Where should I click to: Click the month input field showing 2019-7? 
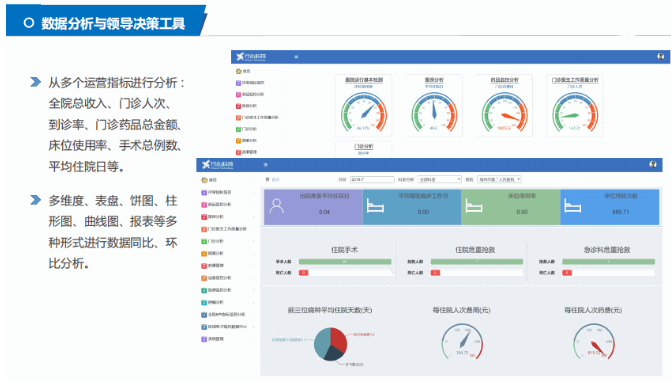(372, 179)
